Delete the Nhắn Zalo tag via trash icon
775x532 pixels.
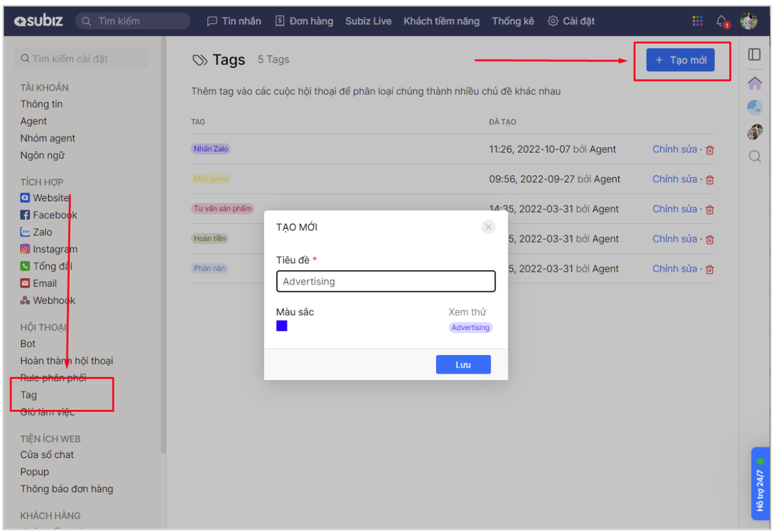[x=709, y=150]
